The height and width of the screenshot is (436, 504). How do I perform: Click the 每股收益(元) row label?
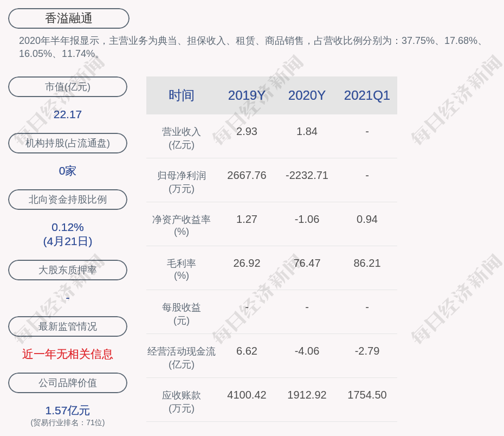[182, 314]
